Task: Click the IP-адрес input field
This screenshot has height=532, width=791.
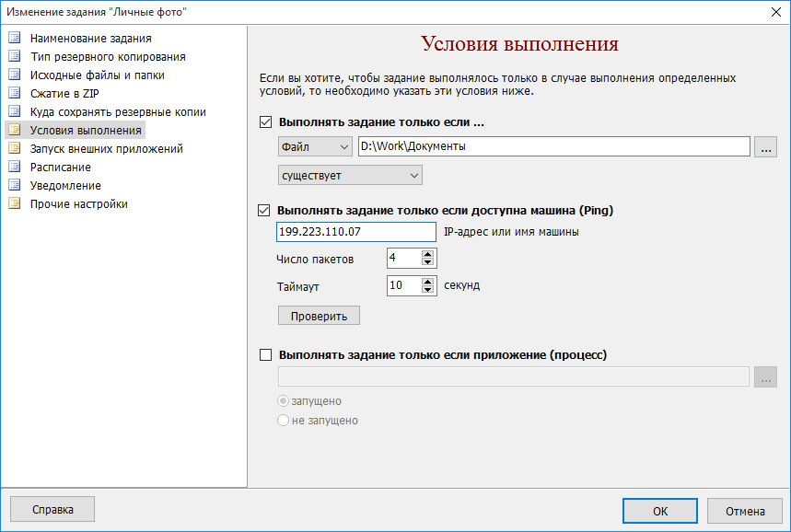Action: coord(355,233)
